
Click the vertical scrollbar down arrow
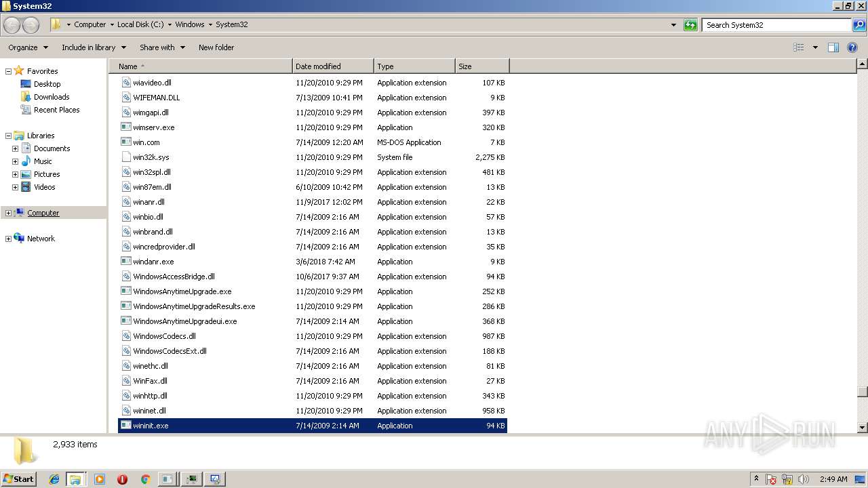pyautogui.click(x=862, y=428)
